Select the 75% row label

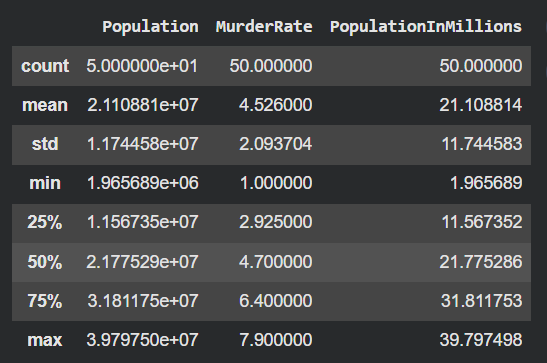click(x=45, y=301)
